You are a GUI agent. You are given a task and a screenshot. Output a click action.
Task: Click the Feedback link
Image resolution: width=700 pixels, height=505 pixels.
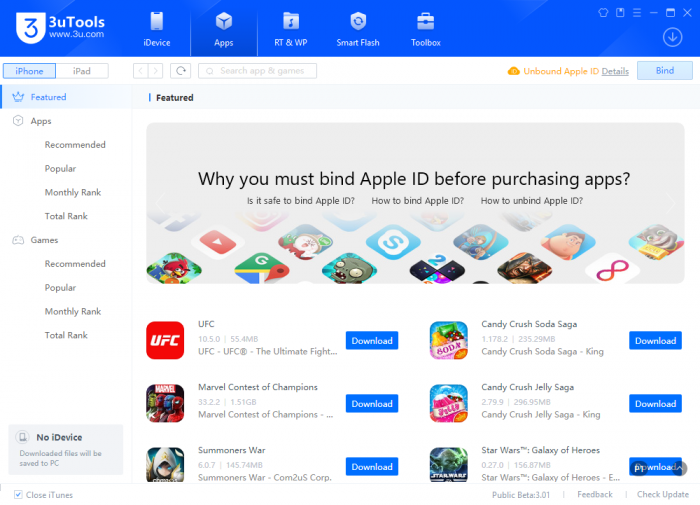pyautogui.click(x=595, y=494)
